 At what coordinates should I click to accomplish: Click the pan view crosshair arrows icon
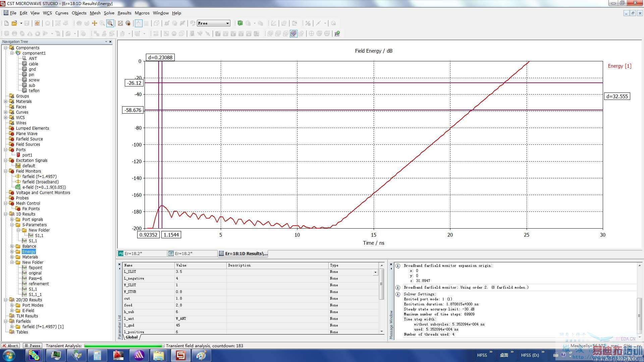coord(95,23)
